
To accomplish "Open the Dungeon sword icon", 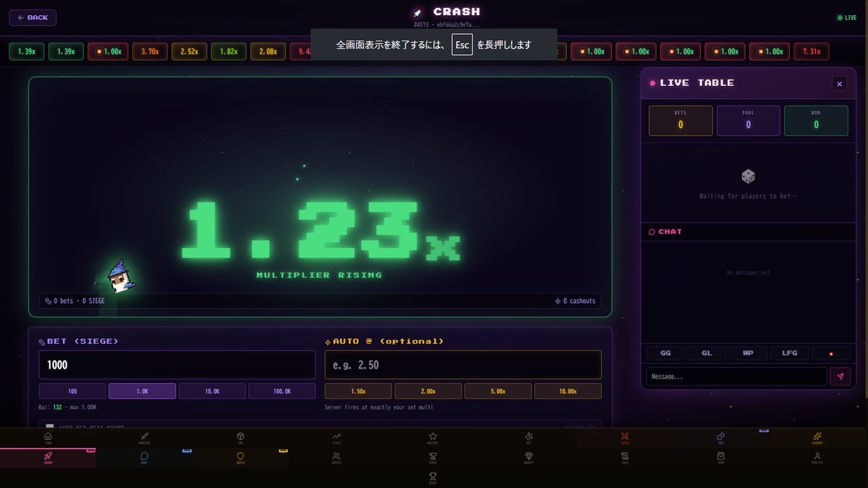I will 144,438.
